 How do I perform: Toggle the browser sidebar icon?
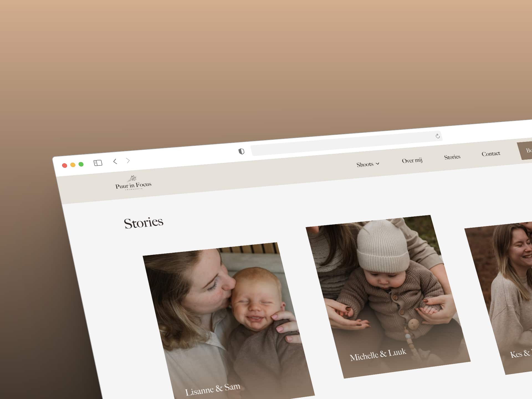point(98,163)
